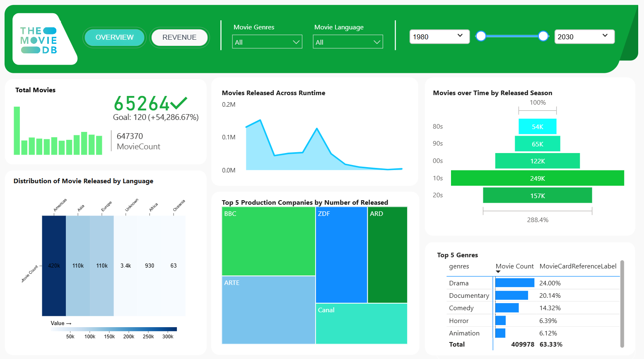Image resolution: width=644 pixels, height=359 pixels.
Task: Click the 90s funnel bar 65K
Action: (538, 144)
